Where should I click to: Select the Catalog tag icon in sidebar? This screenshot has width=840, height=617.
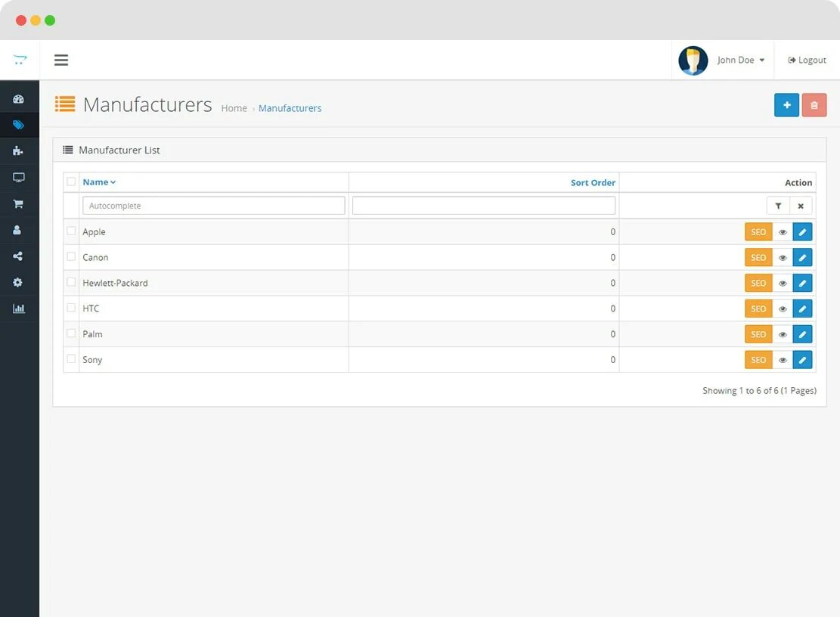click(x=20, y=124)
